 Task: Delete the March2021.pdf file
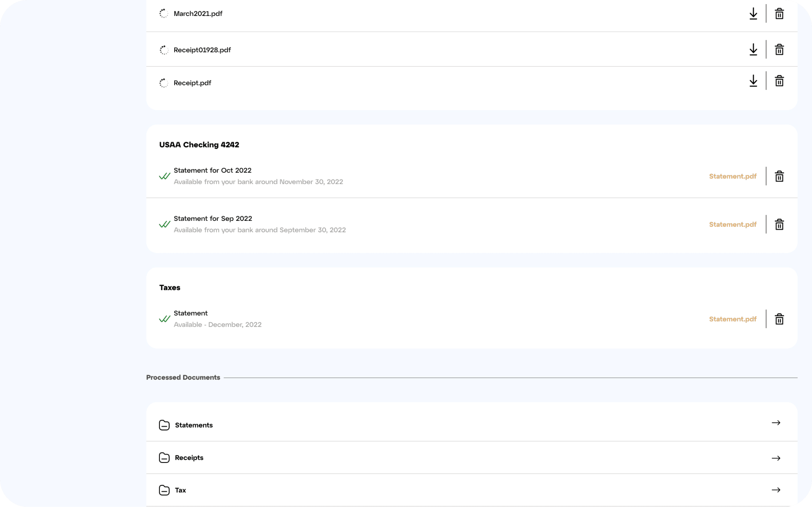pyautogui.click(x=779, y=14)
